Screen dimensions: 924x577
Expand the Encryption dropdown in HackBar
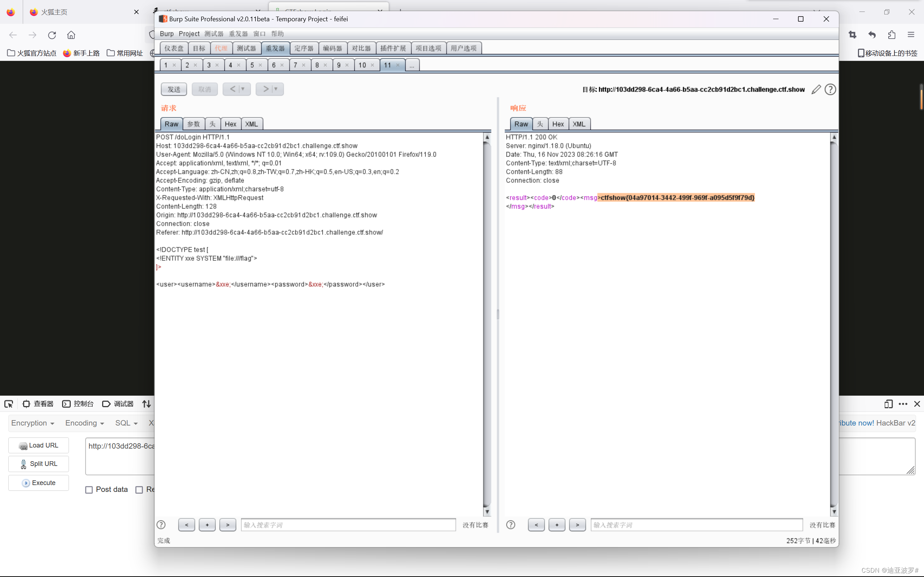(33, 423)
